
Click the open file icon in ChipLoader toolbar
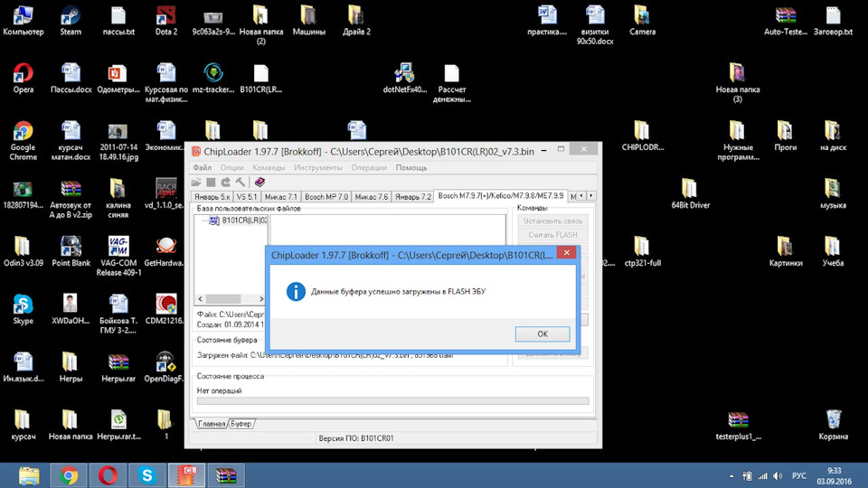point(196,182)
